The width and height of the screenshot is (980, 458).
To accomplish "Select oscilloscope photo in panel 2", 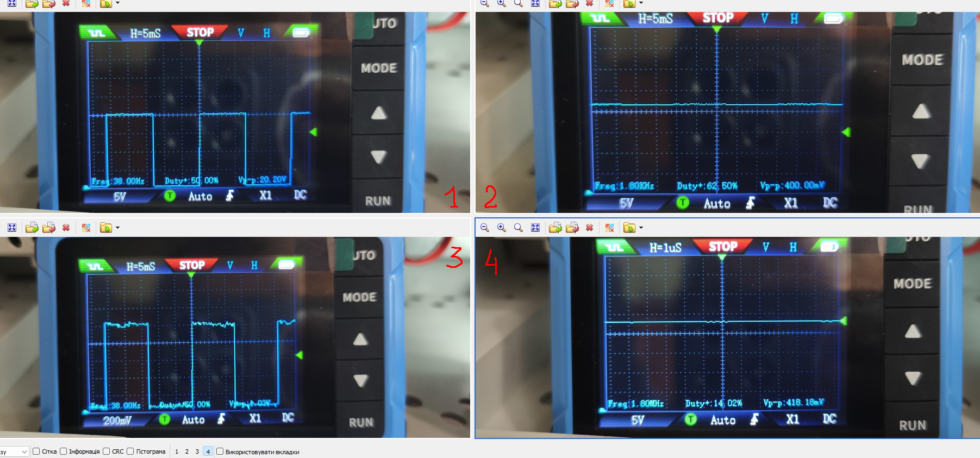I will click(728, 112).
